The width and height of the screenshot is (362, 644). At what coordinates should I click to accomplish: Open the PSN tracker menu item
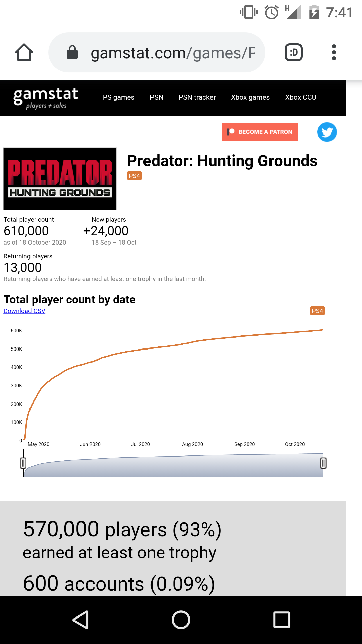point(197,97)
